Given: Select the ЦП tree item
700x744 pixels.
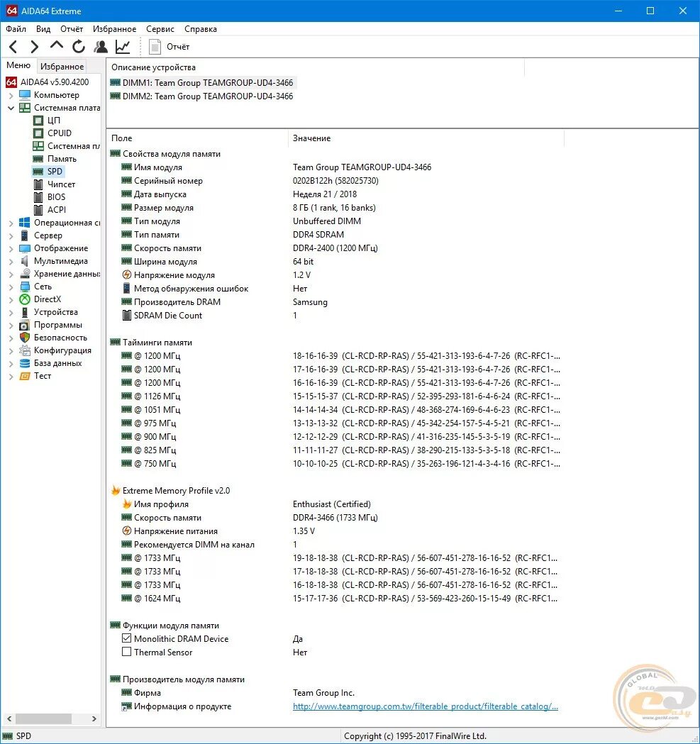Looking at the screenshot, I should (54, 121).
